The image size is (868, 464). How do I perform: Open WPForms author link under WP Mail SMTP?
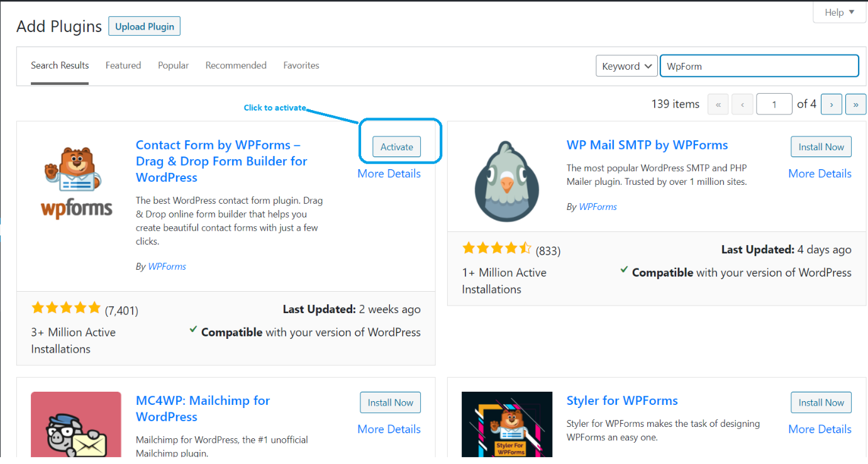coord(598,206)
